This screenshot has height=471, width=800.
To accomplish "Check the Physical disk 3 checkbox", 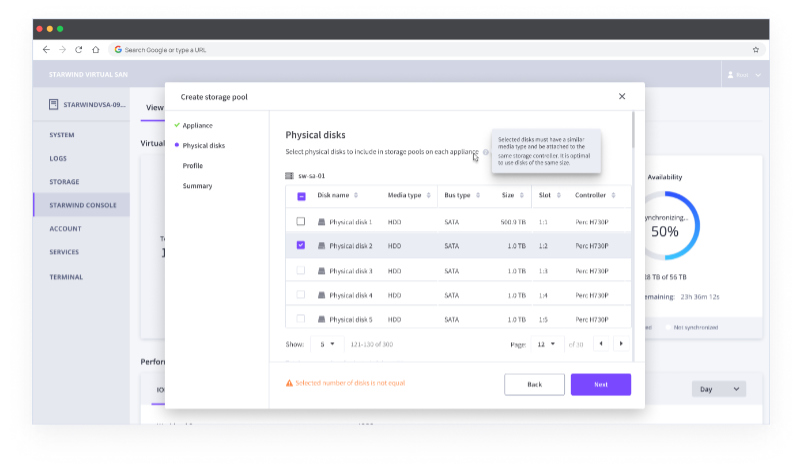I will coord(301,270).
